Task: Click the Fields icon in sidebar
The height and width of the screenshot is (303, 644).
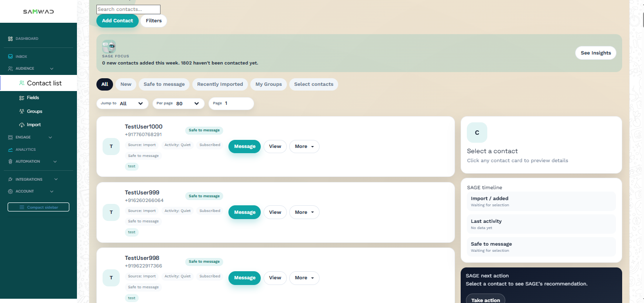Action: [22, 98]
